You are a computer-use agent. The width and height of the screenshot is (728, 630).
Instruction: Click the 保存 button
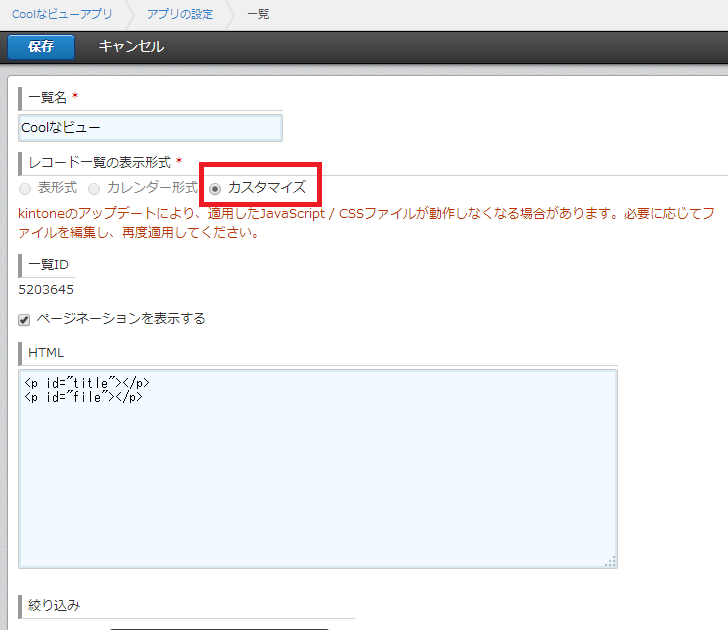tap(40, 46)
